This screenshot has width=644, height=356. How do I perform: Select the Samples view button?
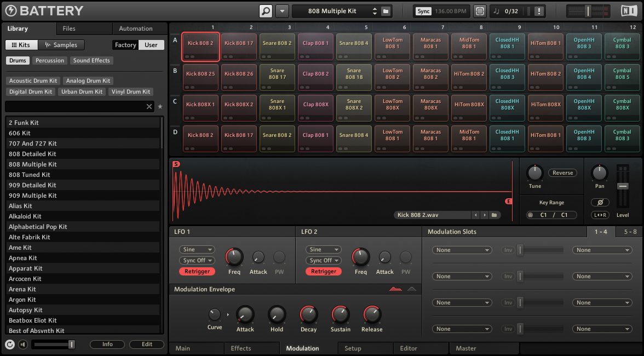tap(61, 45)
